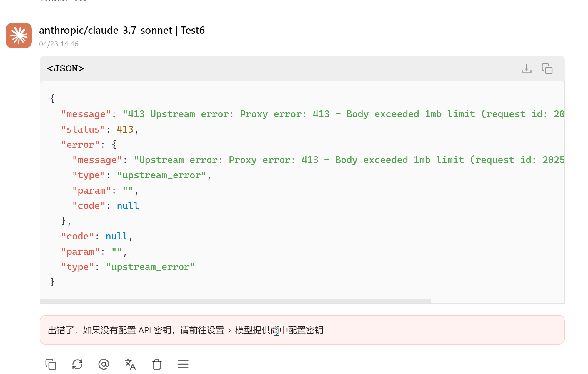Copy the whole message with bottom toolbar icon
The image size is (588, 374).
(51, 364)
